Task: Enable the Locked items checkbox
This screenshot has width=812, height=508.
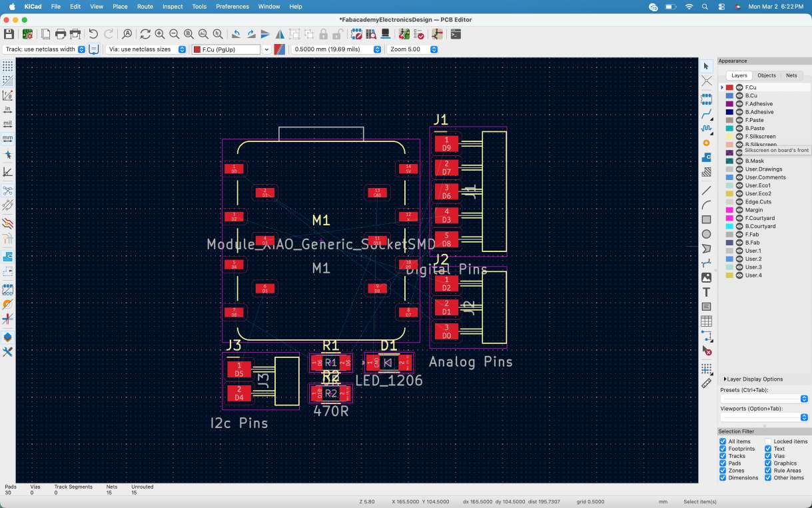Action: pos(768,441)
